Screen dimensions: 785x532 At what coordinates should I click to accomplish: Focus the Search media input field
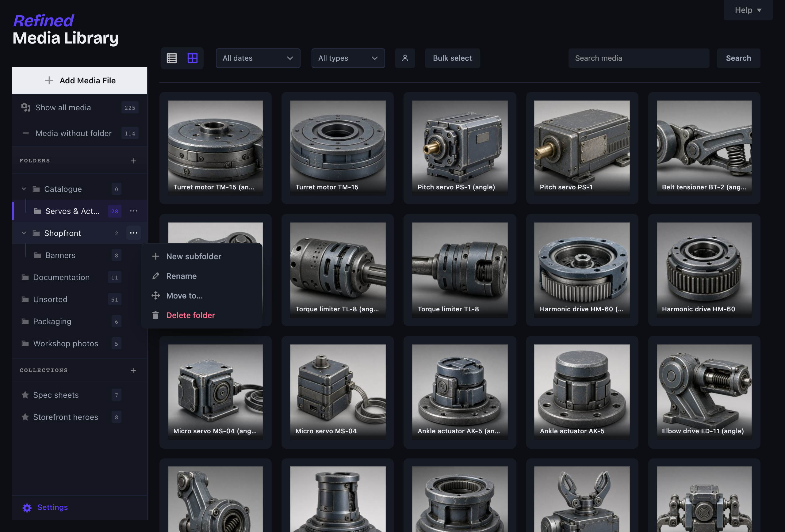(639, 59)
